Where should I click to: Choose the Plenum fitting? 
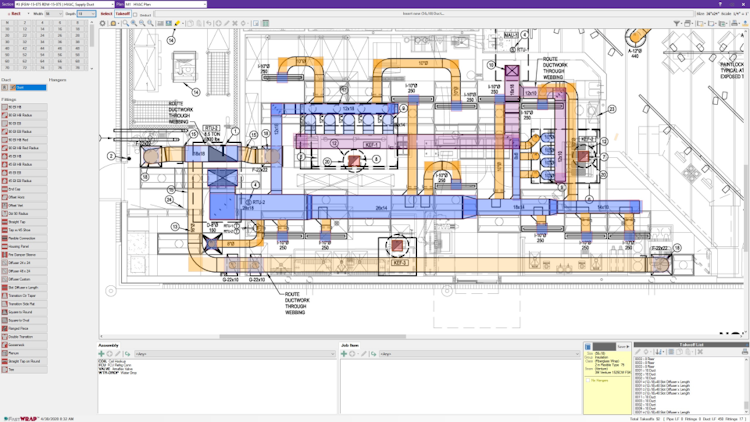pos(24,353)
